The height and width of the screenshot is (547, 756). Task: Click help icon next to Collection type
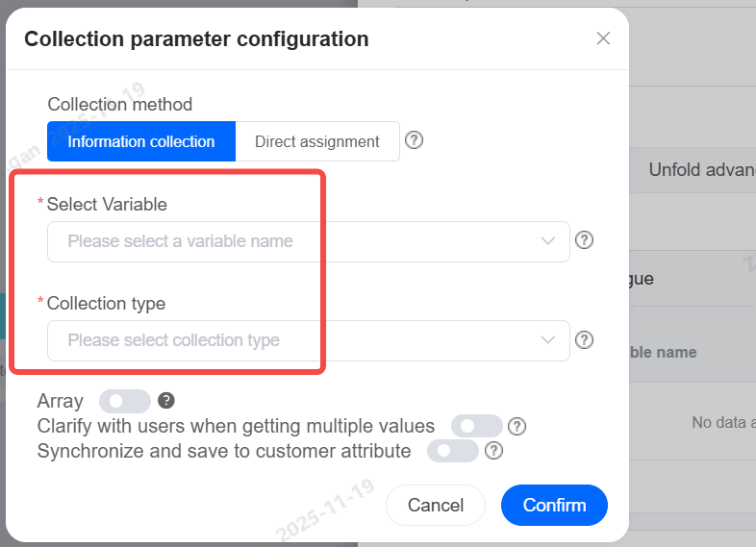584,339
